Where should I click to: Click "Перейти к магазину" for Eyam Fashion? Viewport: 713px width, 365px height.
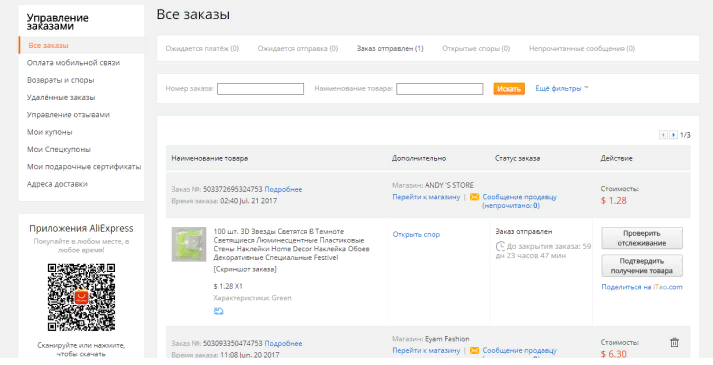(x=426, y=351)
